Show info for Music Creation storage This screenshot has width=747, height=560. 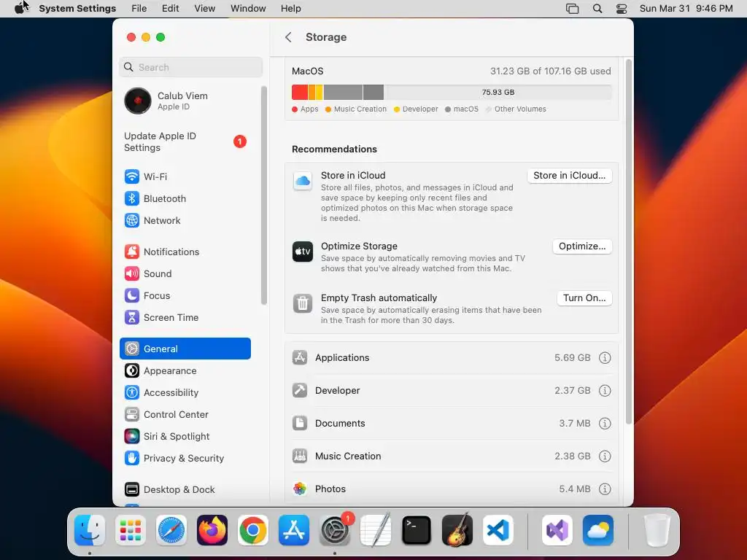click(605, 456)
